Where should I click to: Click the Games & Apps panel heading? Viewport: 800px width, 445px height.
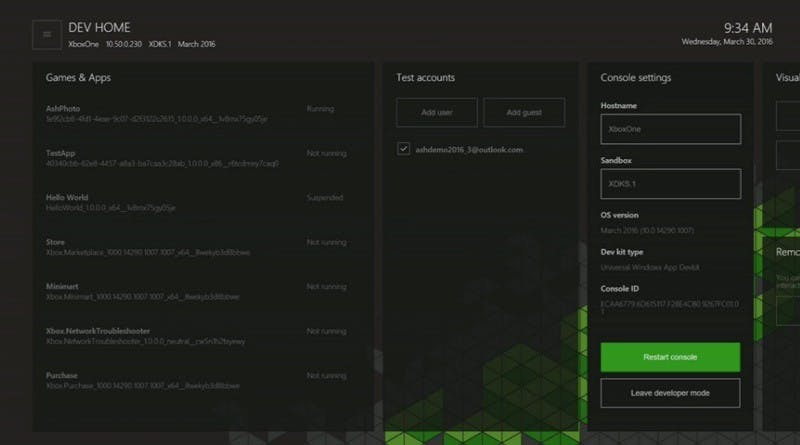point(78,78)
